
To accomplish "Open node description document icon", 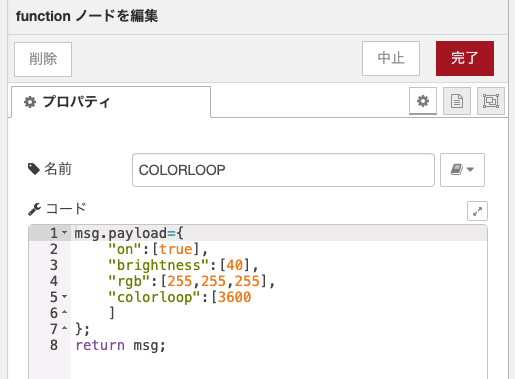I will pyautogui.click(x=457, y=101).
